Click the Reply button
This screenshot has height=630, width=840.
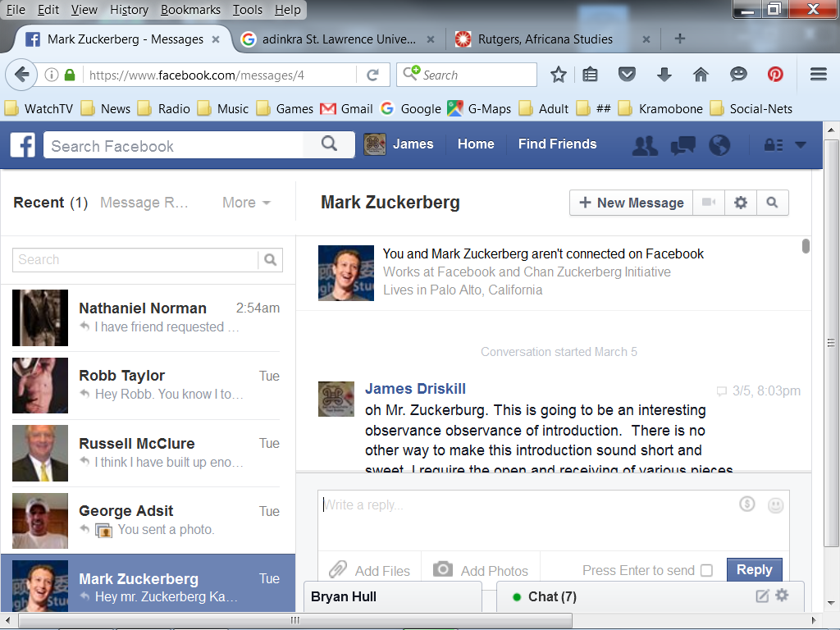tap(755, 569)
